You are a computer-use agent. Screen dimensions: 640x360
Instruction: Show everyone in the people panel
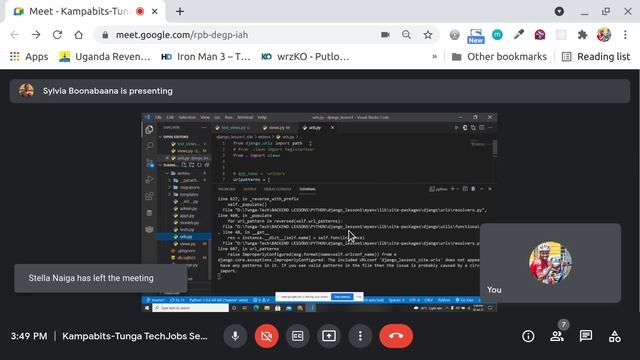click(557, 336)
